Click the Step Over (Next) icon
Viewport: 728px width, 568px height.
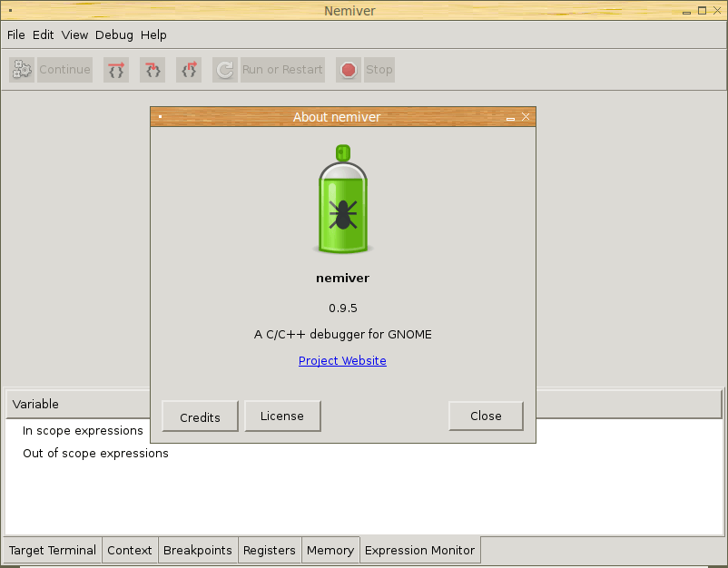click(116, 70)
